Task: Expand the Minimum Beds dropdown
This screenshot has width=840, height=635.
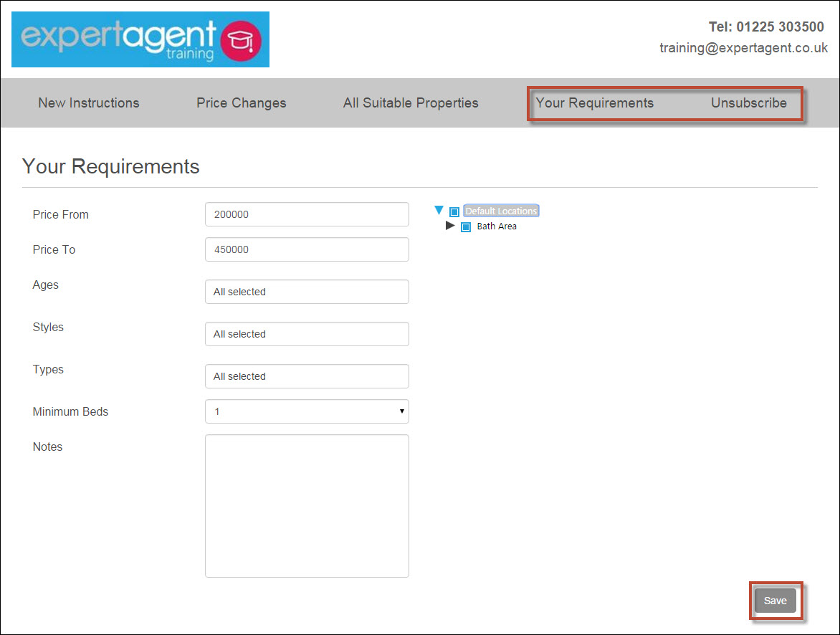Action: coord(307,411)
